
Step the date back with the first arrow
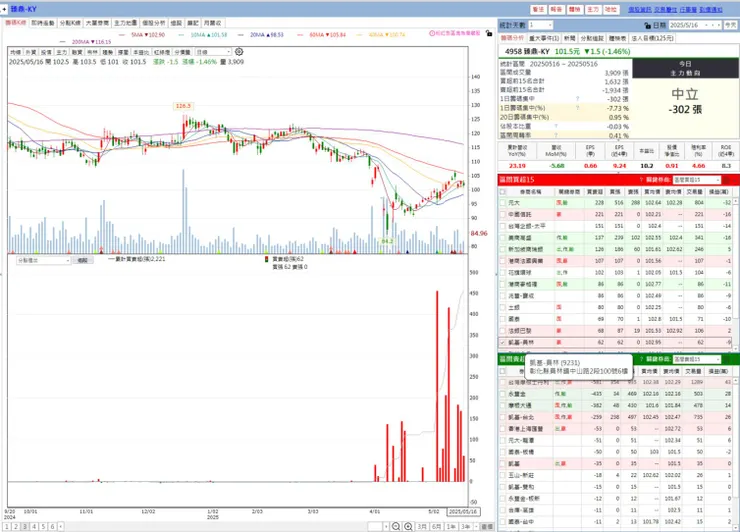pyautogui.click(x=706, y=25)
